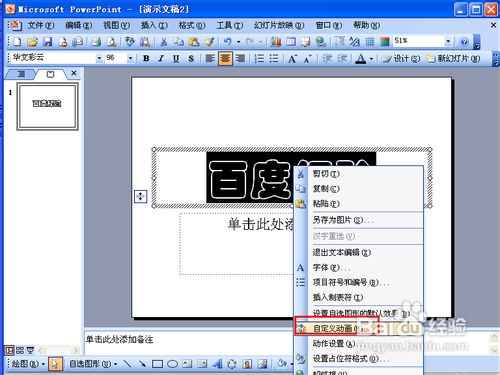Expand the undo history arrow
Screen dimensions: 500x375
pyautogui.click(x=238, y=42)
